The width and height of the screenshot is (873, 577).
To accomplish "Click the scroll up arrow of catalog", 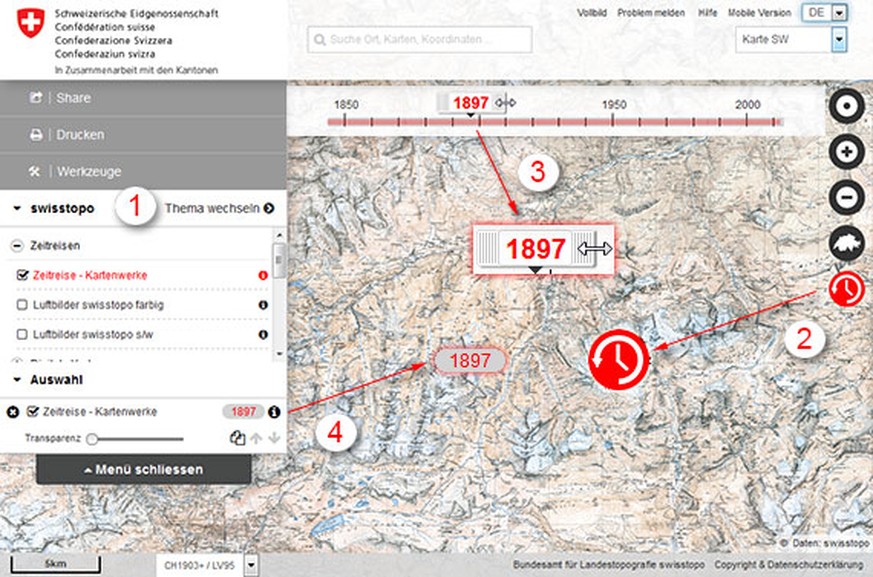I will click(279, 236).
